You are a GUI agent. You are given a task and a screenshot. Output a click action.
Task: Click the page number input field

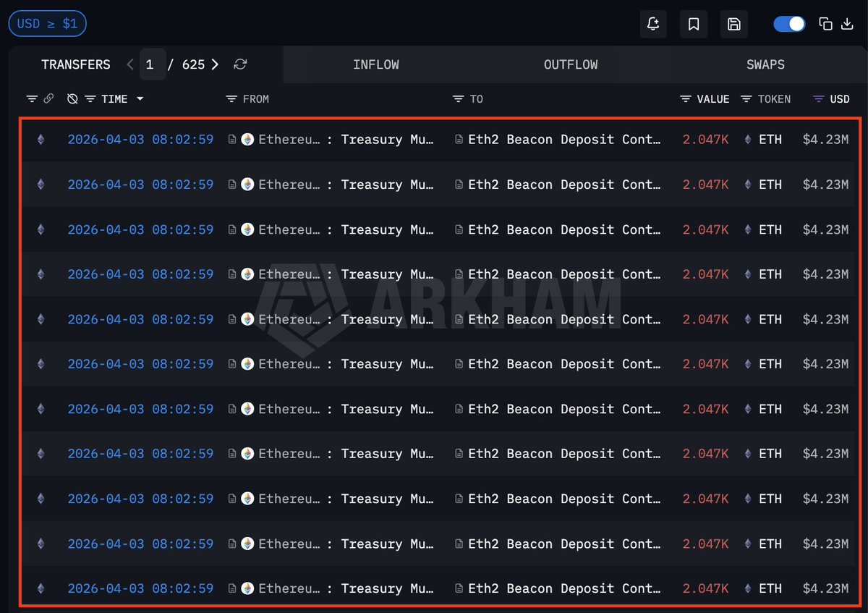(x=150, y=64)
